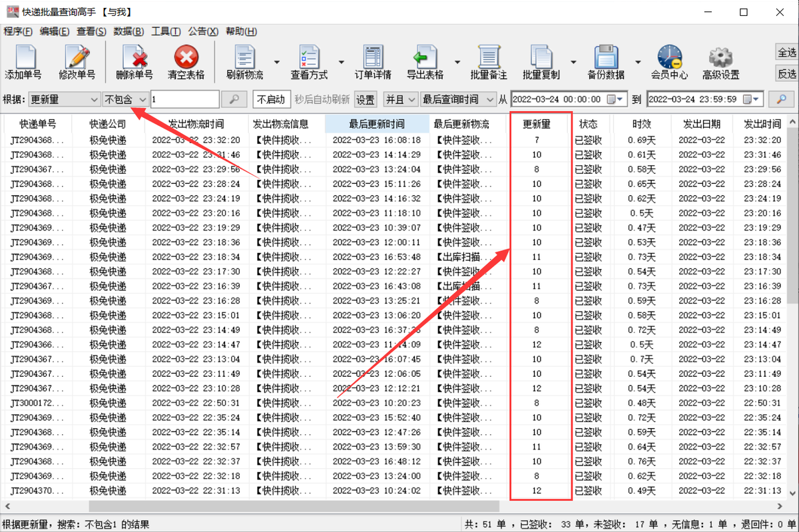799x532 pixels.
Task: Open the 最后查询时间 dropdown
Action: point(457,99)
